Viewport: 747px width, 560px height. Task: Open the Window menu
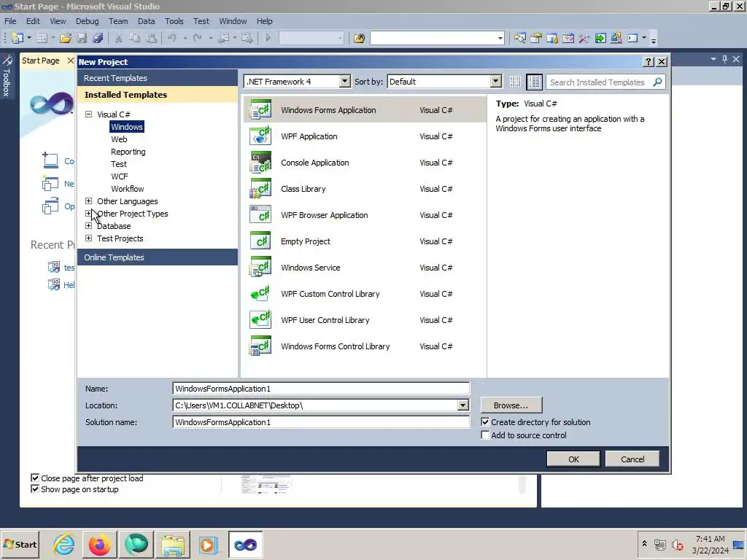coord(233,21)
